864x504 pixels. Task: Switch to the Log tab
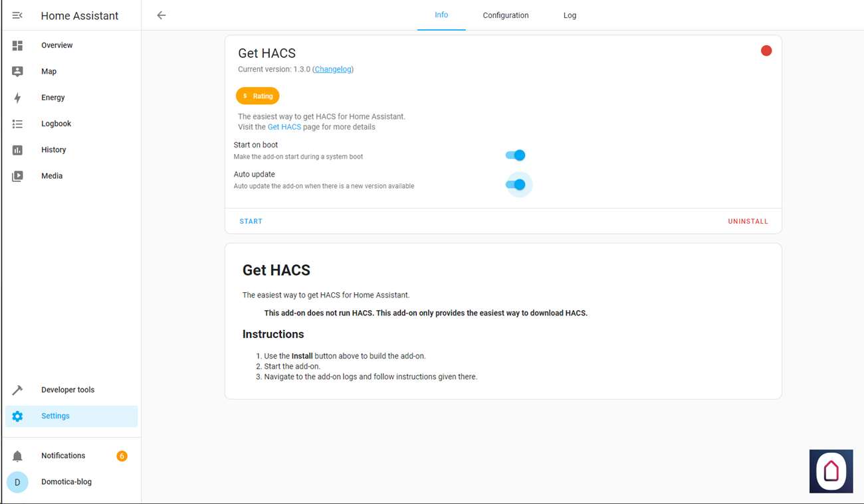(570, 15)
